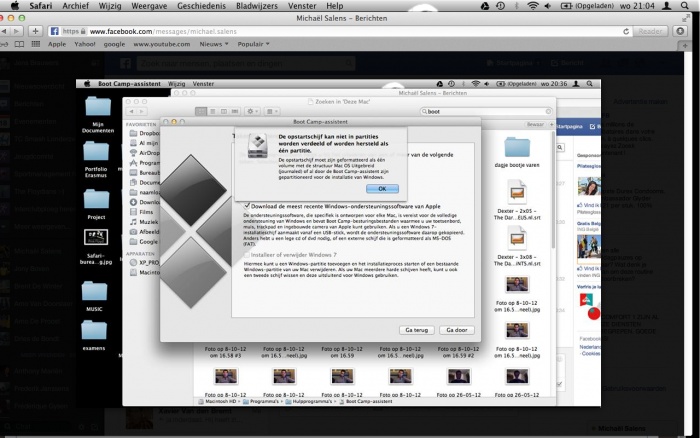Viewport: 700px width, 438px height.
Task: Click the downloads button right of Reader
Action: coord(680,31)
